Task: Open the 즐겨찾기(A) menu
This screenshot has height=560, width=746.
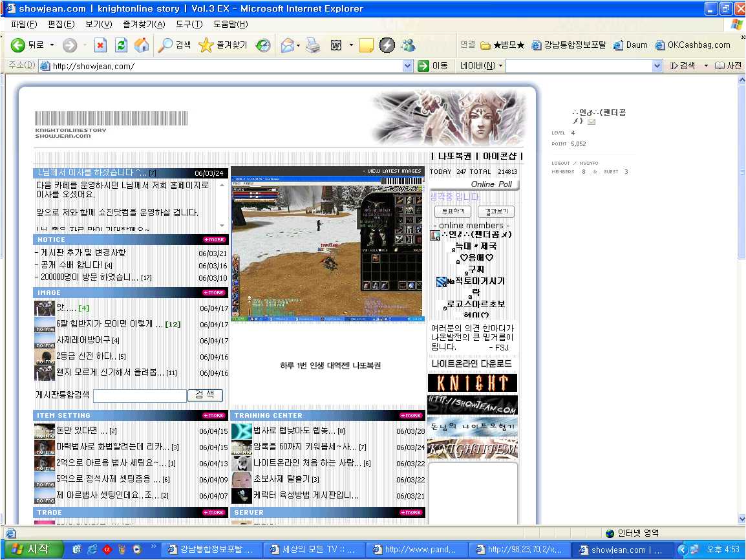Action: (x=144, y=25)
